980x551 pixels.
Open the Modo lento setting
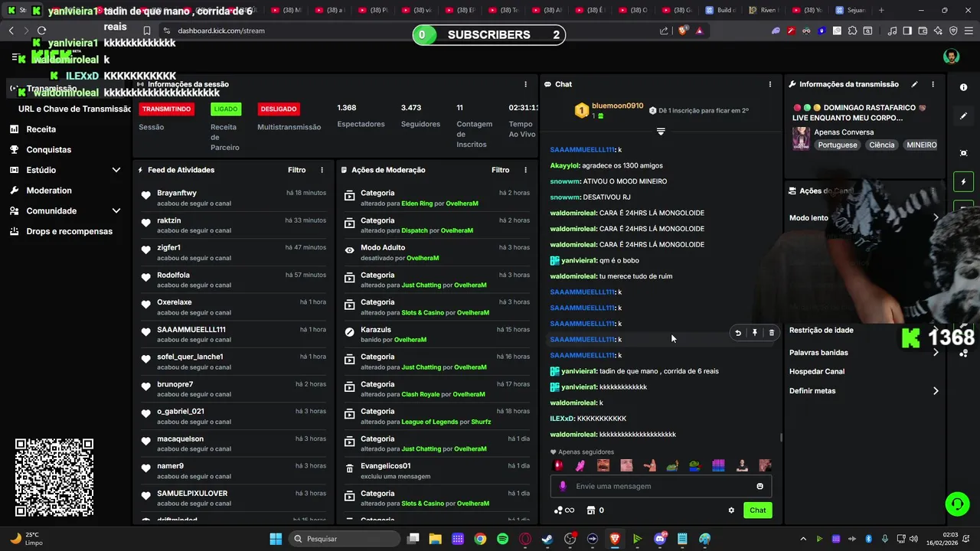863,218
